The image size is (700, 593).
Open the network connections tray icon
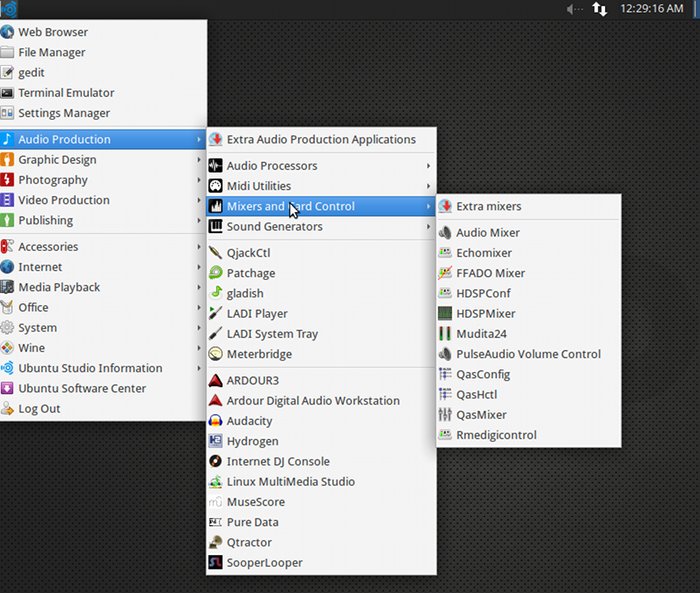pyautogui.click(x=600, y=9)
